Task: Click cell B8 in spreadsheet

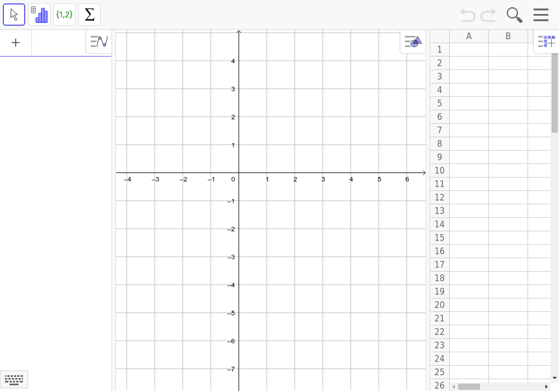Action: (508, 144)
